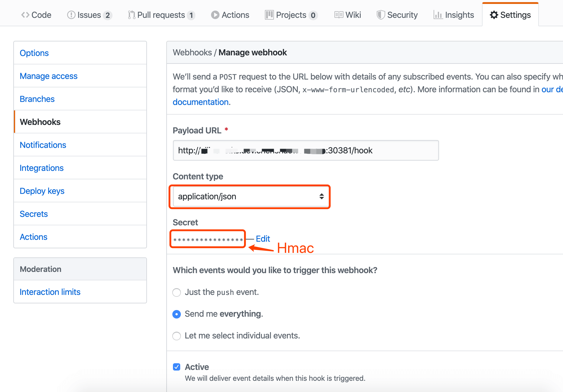Click the Issues circle icon
Screen dimensions: 563x392
click(71, 15)
